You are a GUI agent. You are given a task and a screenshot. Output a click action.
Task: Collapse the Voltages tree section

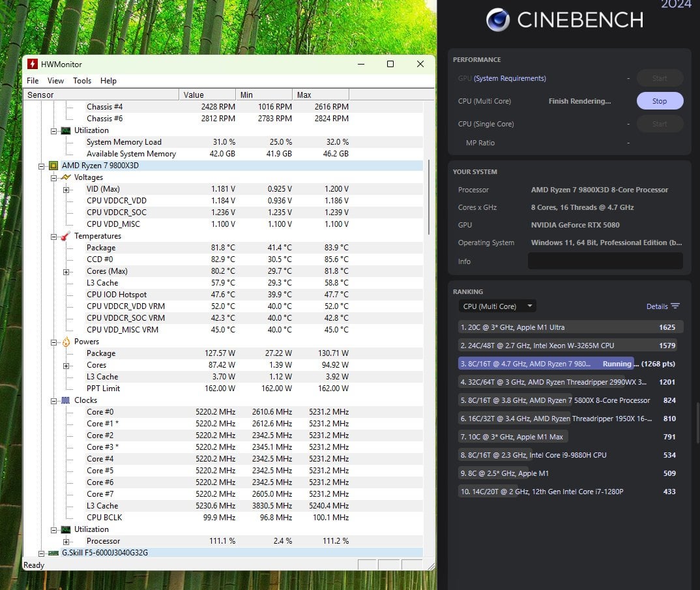[x=53, y=178]
